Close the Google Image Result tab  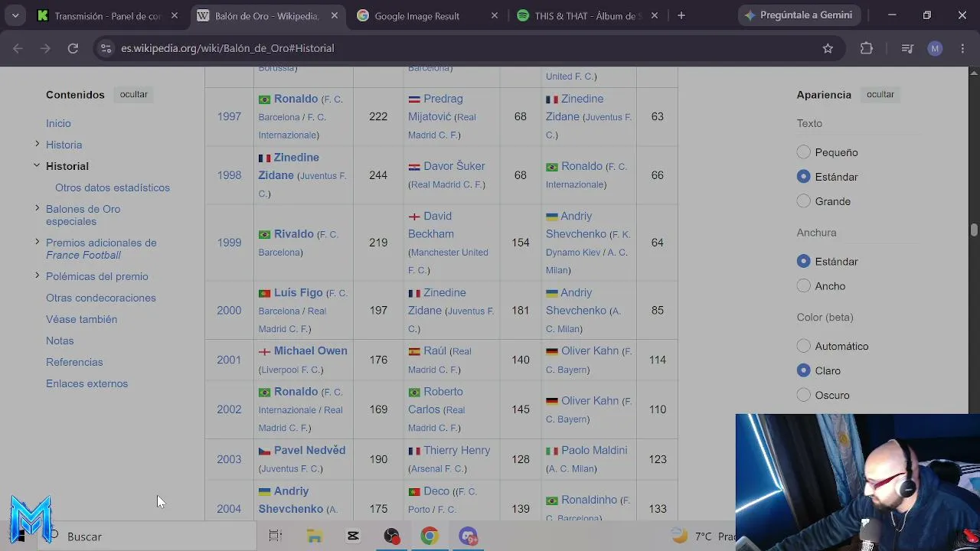(x=494, y=15)
